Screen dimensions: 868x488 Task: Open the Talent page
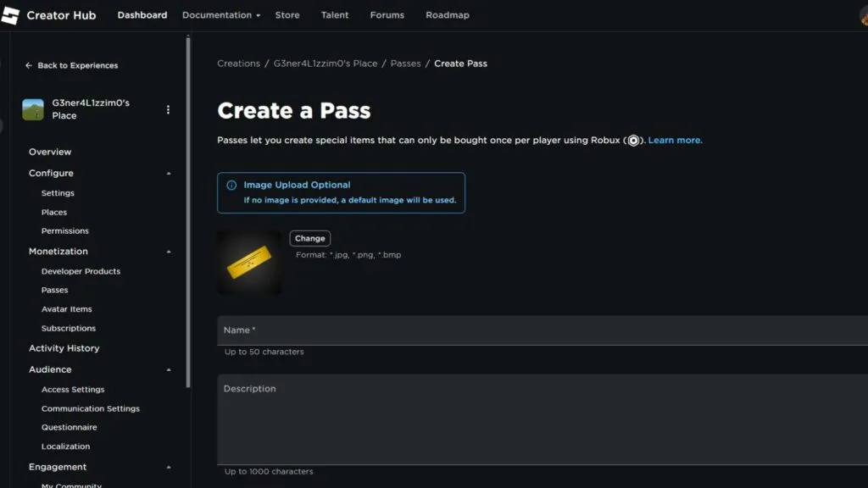[x=335, y=15]
